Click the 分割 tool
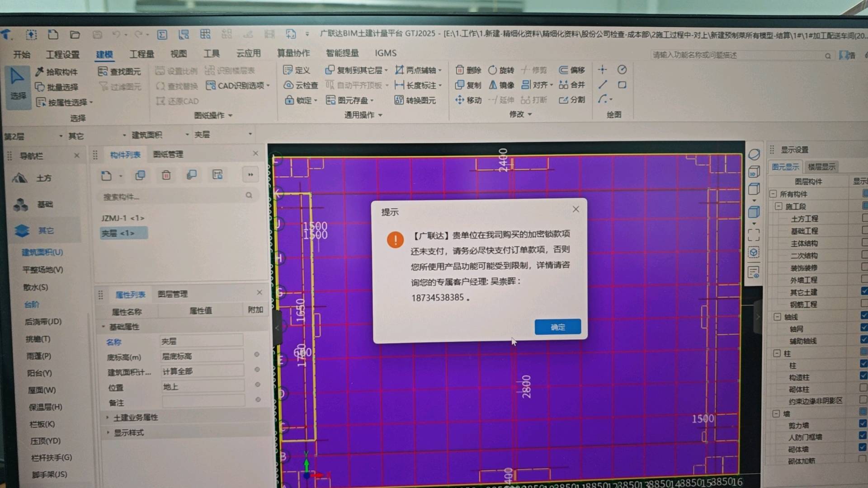 click(x=572, y=100)
